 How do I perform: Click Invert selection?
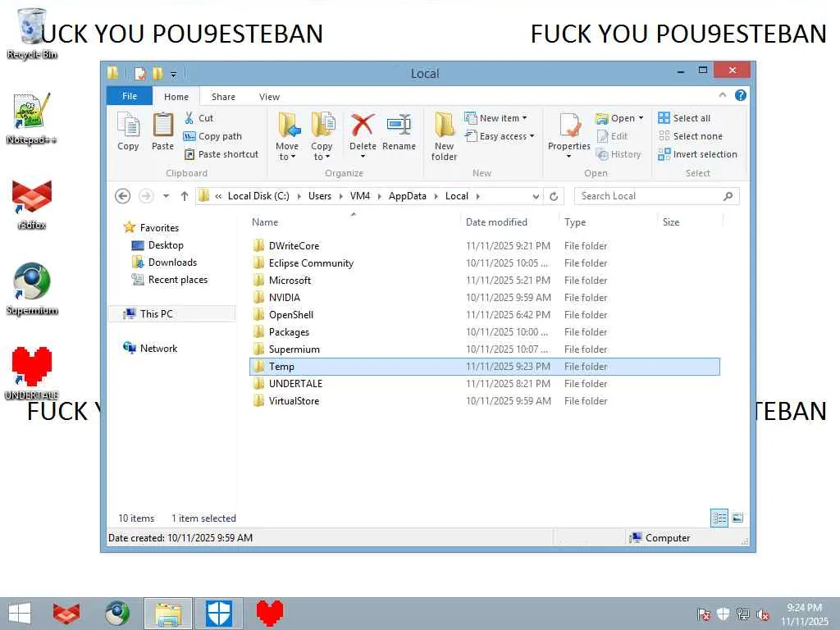[x=697, y=154]
